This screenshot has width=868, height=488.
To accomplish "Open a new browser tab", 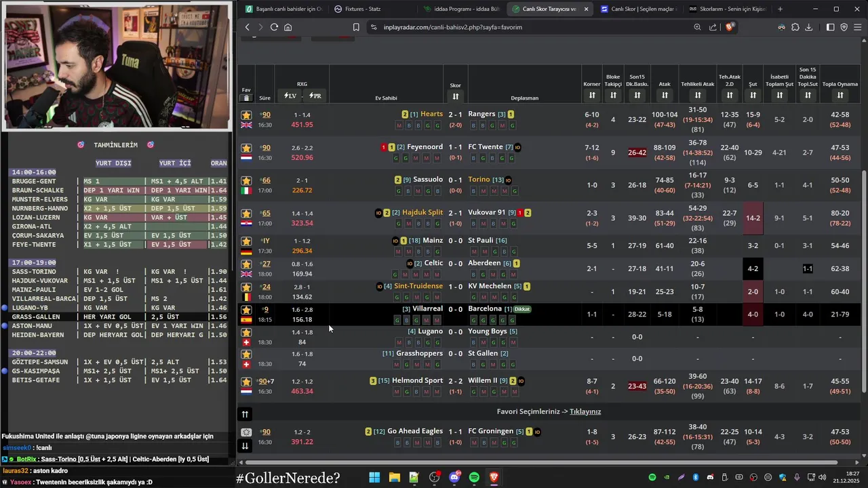I will click(780, 9).
